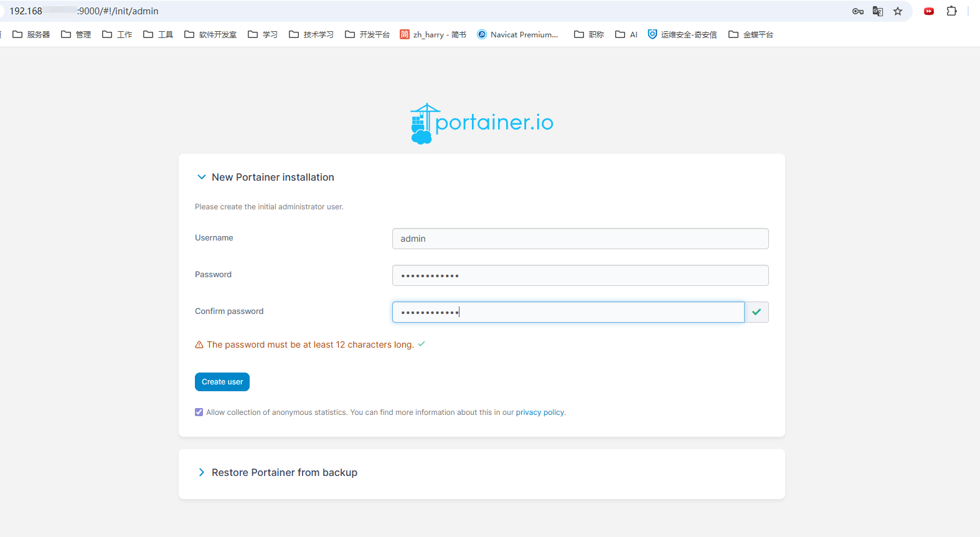Open the Navicat Premium bookmark
This screenshot has height=537, width=980.
[x=517, y=34]
